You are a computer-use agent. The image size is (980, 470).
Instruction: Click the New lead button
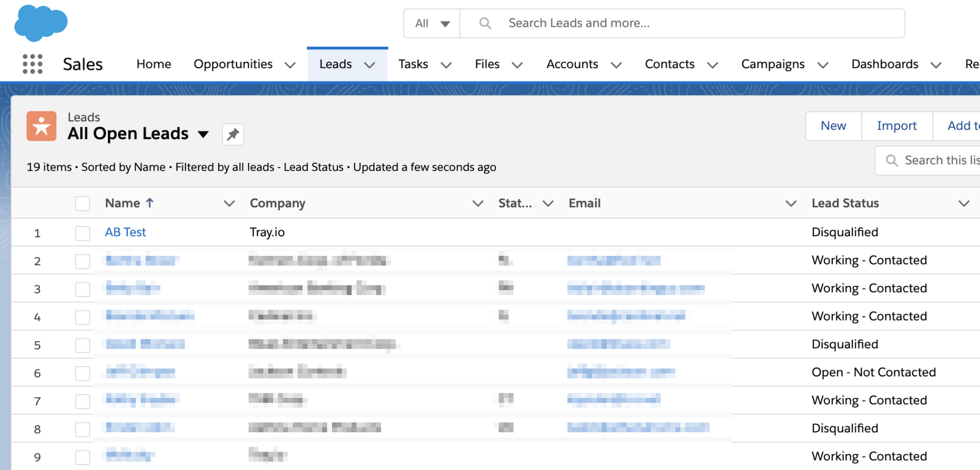coord(834,126)
